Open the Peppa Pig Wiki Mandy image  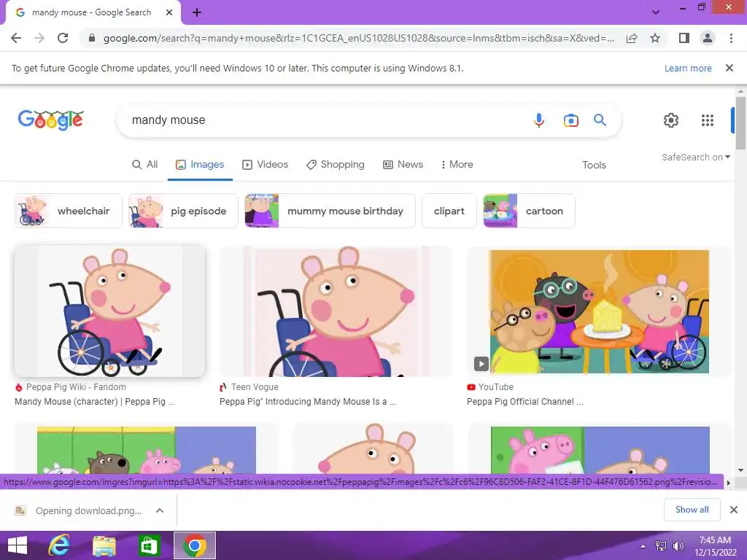pos(109,311)
